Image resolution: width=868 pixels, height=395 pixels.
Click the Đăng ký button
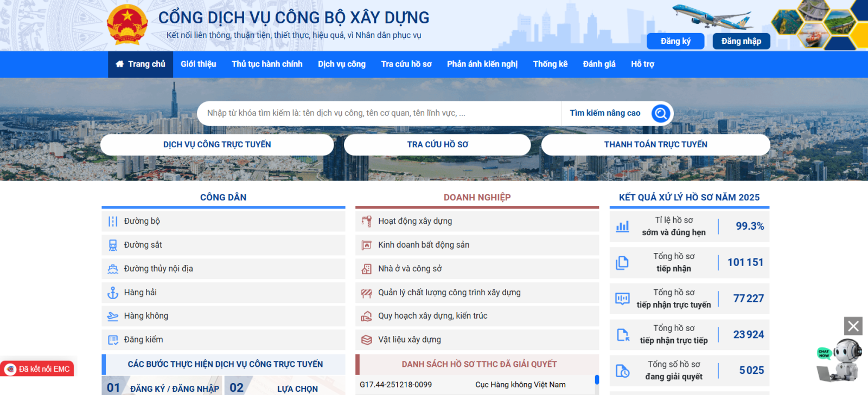[x=675, y=41]
